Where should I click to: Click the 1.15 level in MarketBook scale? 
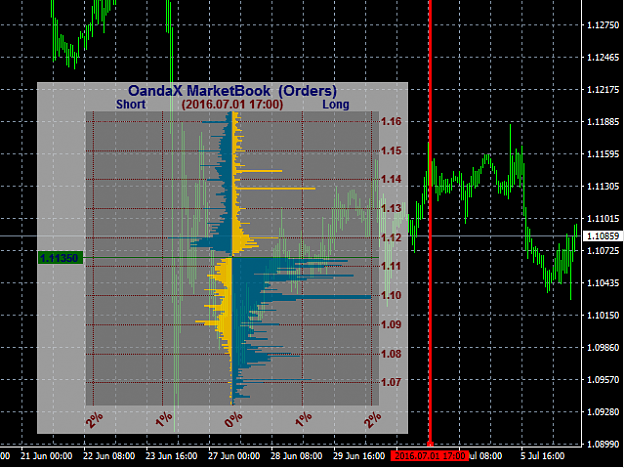pyautogui.click(x=391, y=151)
